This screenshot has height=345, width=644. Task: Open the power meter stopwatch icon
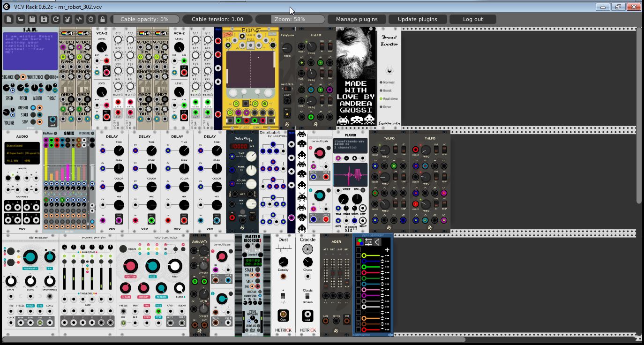click(91, 19)
